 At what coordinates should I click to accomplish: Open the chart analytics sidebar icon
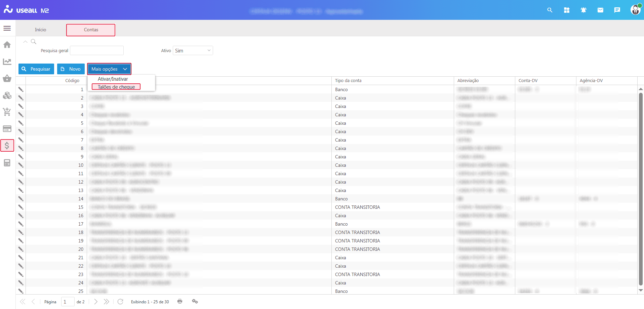pyautogui.click(x=7, y=62)
